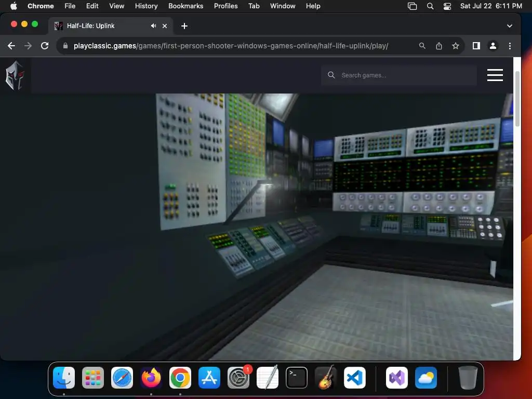Open the Profiles menu
The width and height of the screenshot is (532, 399).
point(225,6)
